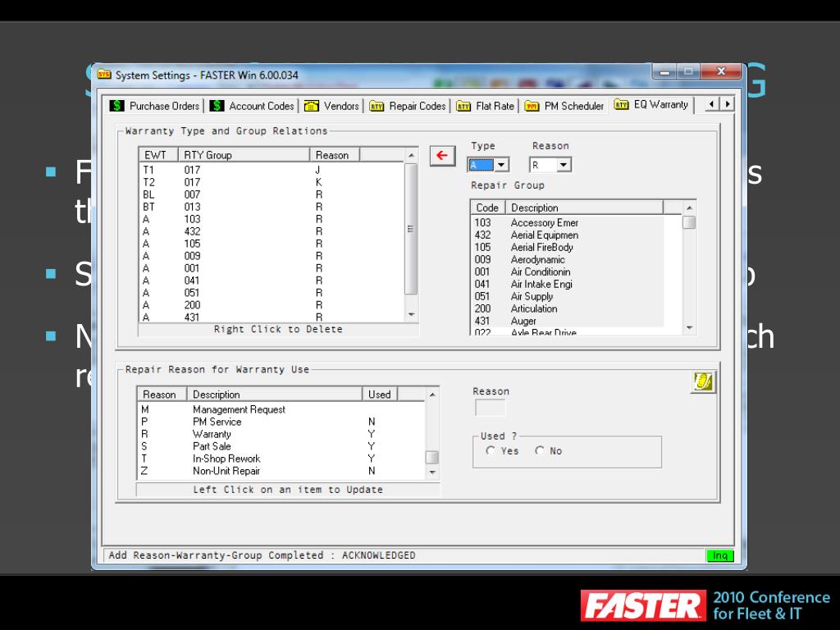This screenshot has height=630, width=840.
Task: Select the BL 007 row
Action: pyautogui.click(x=271, y=194)
